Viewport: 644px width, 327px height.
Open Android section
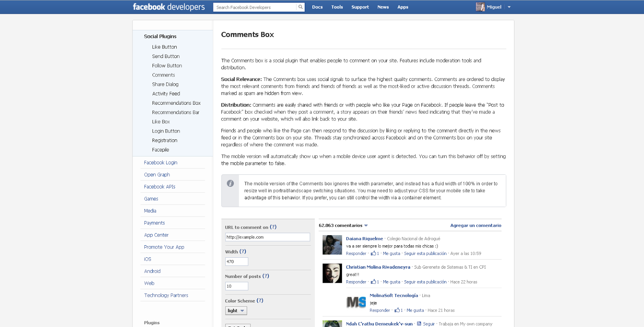point(152,271)
